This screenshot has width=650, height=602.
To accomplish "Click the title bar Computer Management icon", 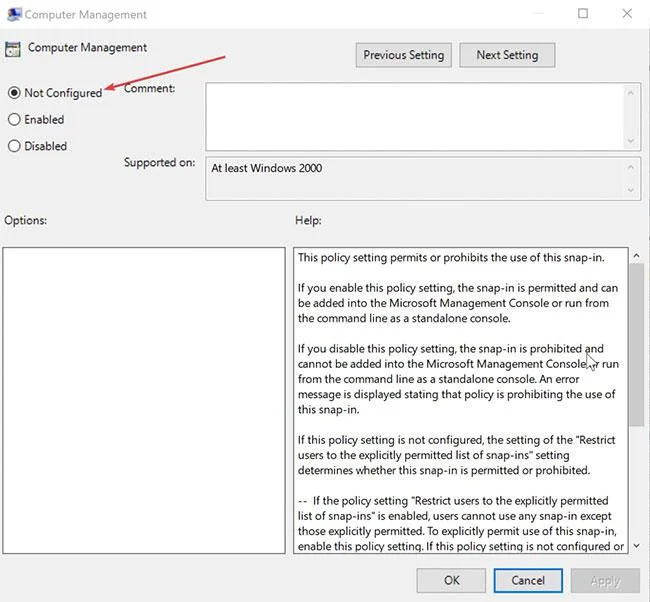I will 14,14.
